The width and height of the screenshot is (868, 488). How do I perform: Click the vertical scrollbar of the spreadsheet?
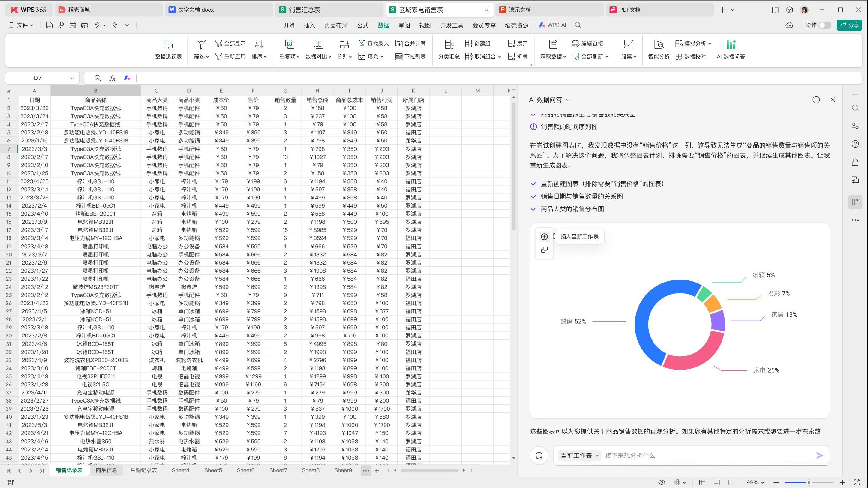coord(514,167)
